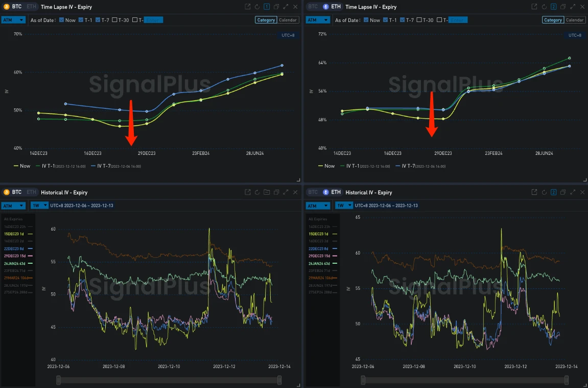Open the 1W timeframe dropdown on BTC Historical IV
This screenshot has height=388, width=588.
39,205
